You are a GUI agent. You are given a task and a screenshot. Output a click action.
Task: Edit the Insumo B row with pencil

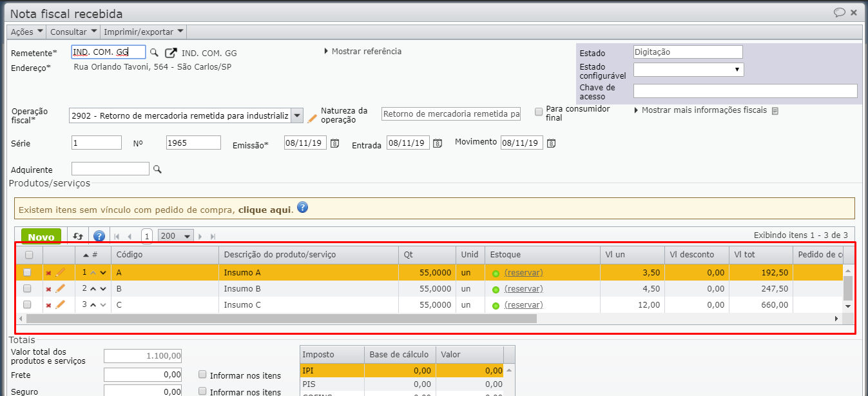[x=61, y=288]
